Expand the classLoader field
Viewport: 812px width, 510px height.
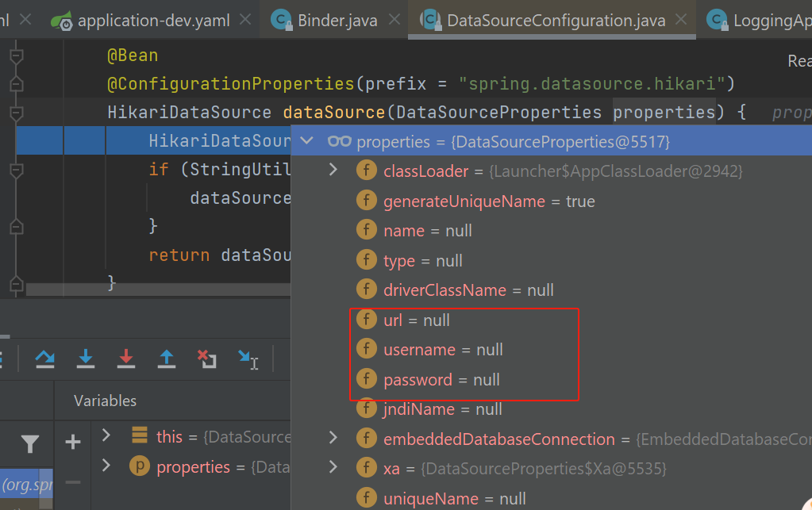coord(333,170)
